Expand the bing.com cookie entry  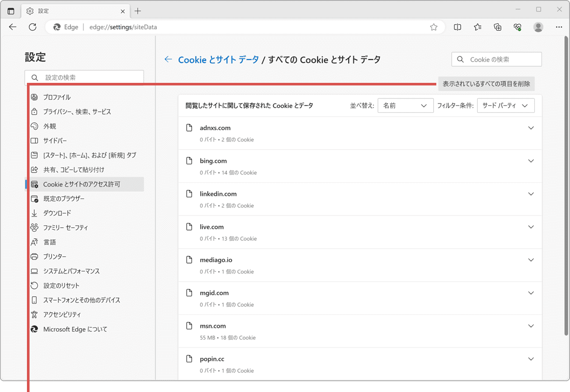pyautogui.click(x=531, y=161)
